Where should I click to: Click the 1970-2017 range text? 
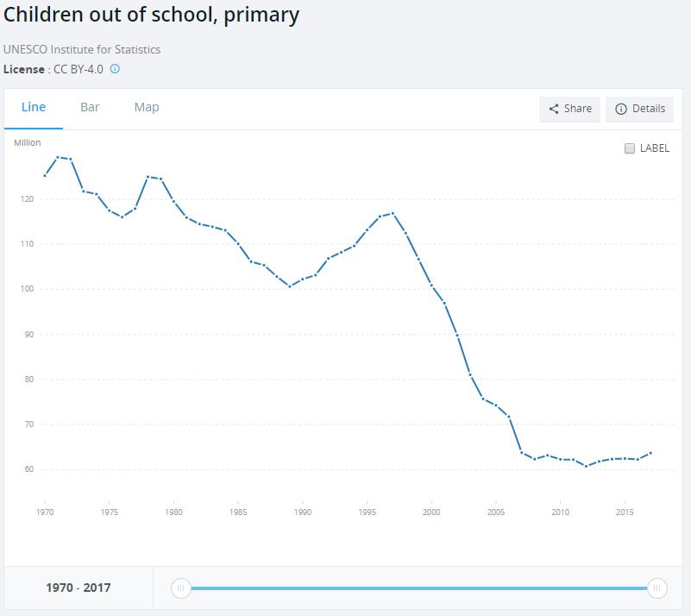coord(79,588)
